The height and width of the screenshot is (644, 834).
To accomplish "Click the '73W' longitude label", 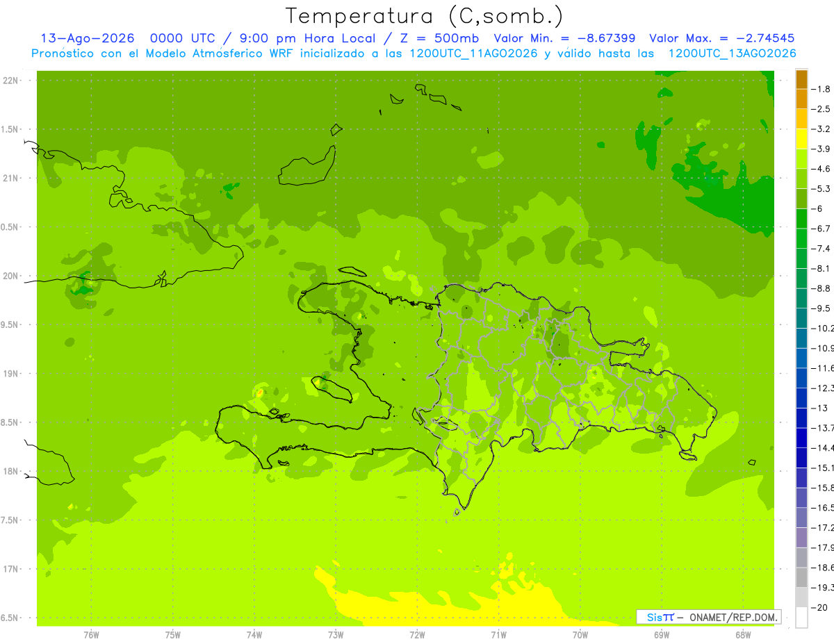I will [336, 634].
